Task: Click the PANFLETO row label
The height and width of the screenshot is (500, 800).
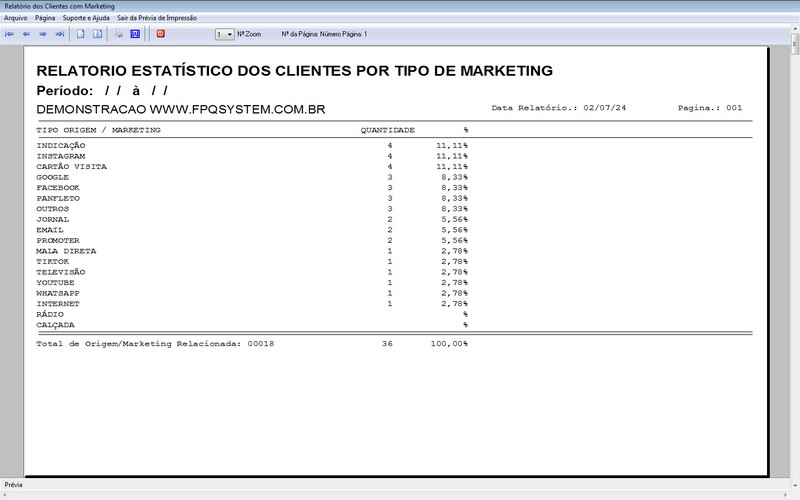Action: click(x=58, y=198)
